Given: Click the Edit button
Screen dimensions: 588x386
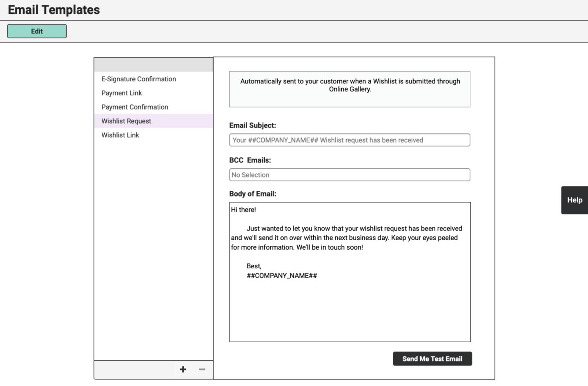Looking at the screenshot, I should pyautogui.click(x=37, y=31).
